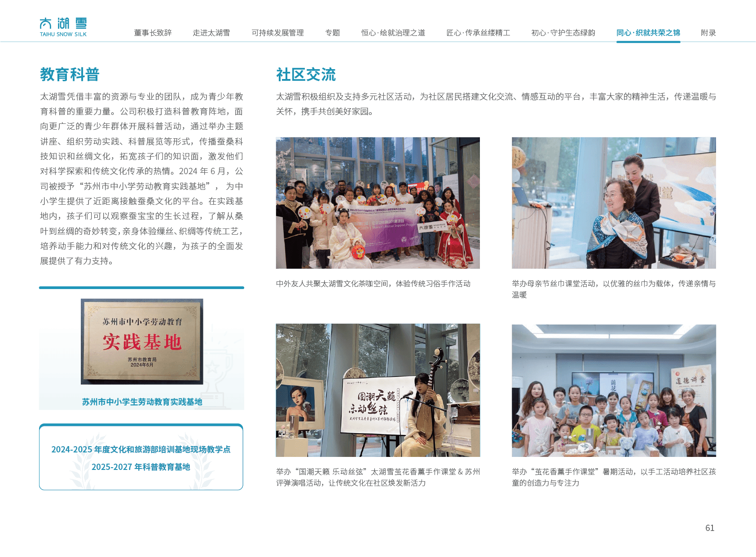Open the 附录 appendix tab
The height and width of the screenshot is (557, 756).
(x=708, y=33)
